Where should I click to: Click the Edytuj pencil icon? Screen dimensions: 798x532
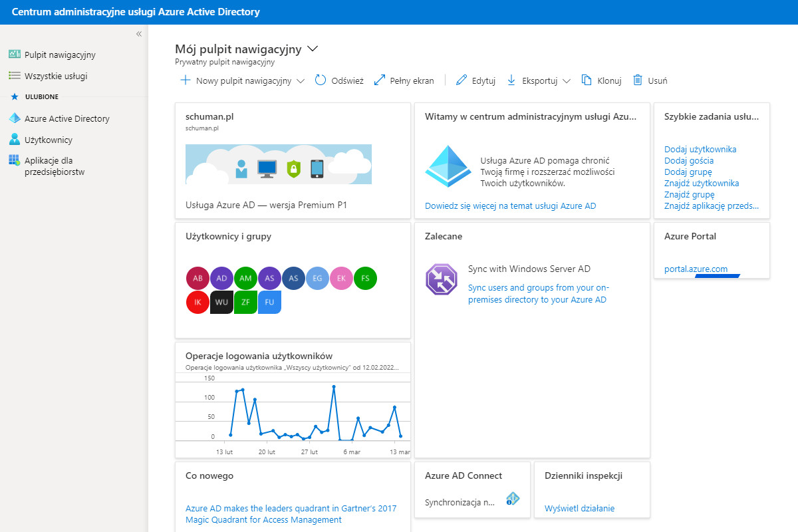tap(462, 80)
